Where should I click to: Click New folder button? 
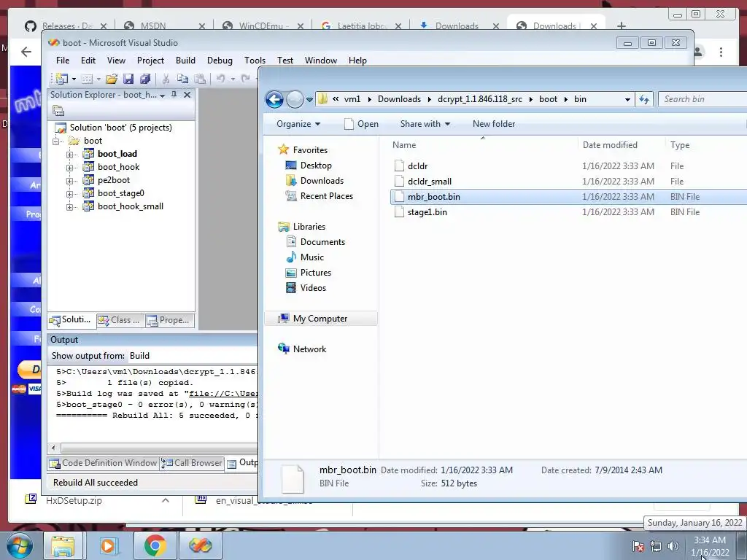tap(494, 124)
